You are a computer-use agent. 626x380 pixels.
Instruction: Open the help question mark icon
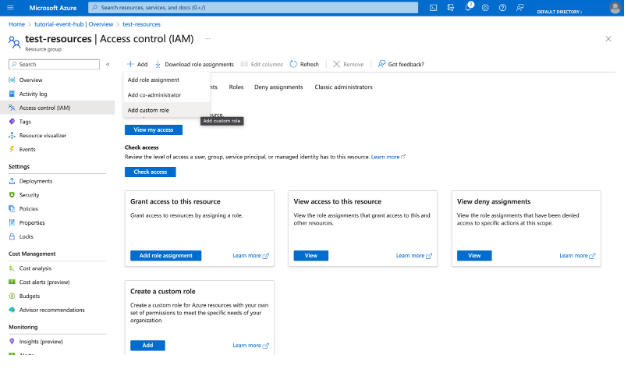[503, 8]
